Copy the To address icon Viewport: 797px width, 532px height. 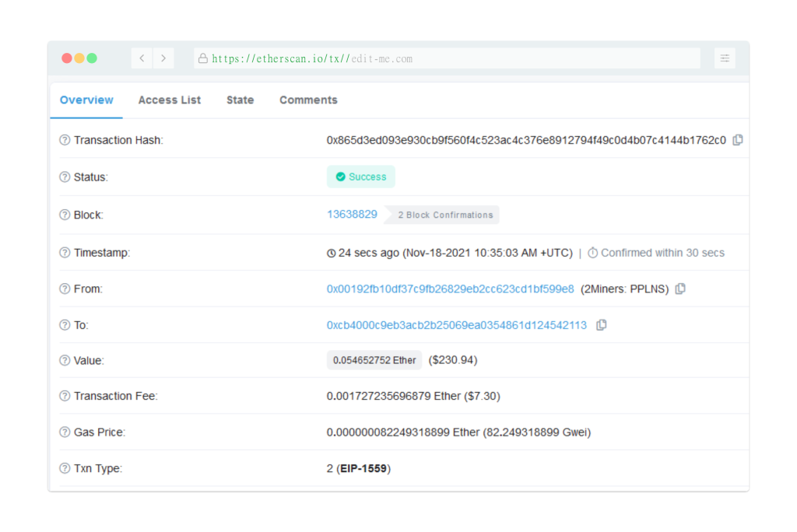pos(601,325)
